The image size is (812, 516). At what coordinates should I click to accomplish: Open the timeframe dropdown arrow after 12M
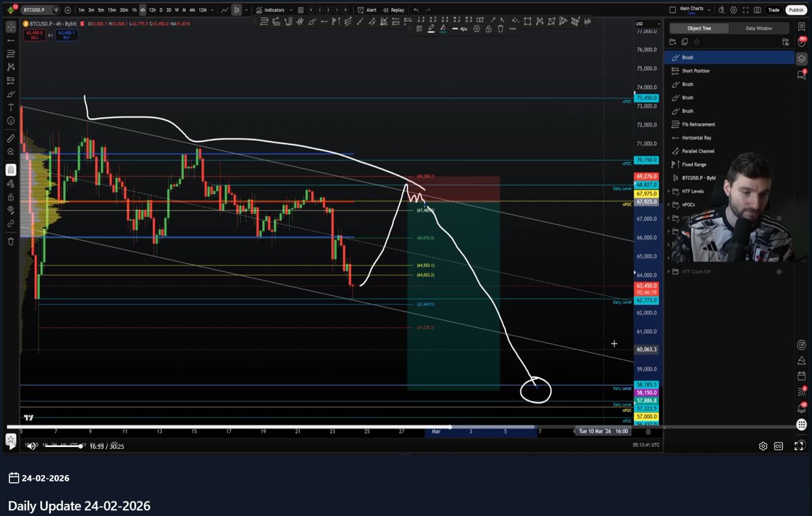212,10
